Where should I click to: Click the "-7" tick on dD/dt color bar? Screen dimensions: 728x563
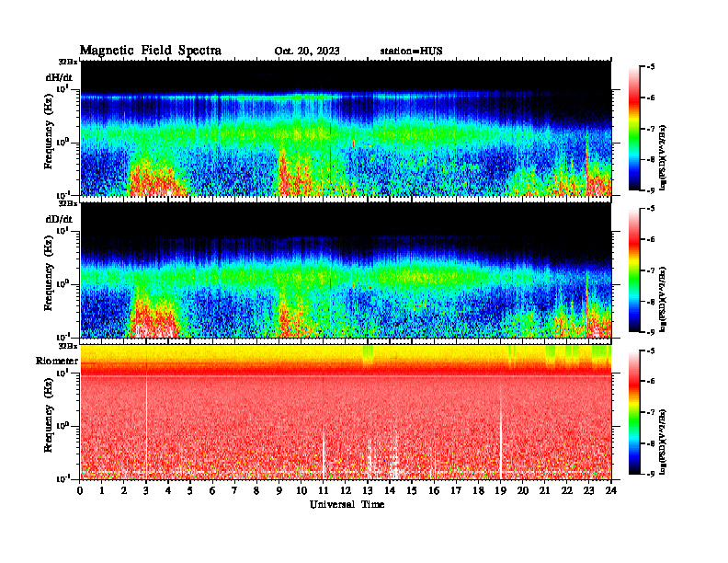[x=651, y=270]
